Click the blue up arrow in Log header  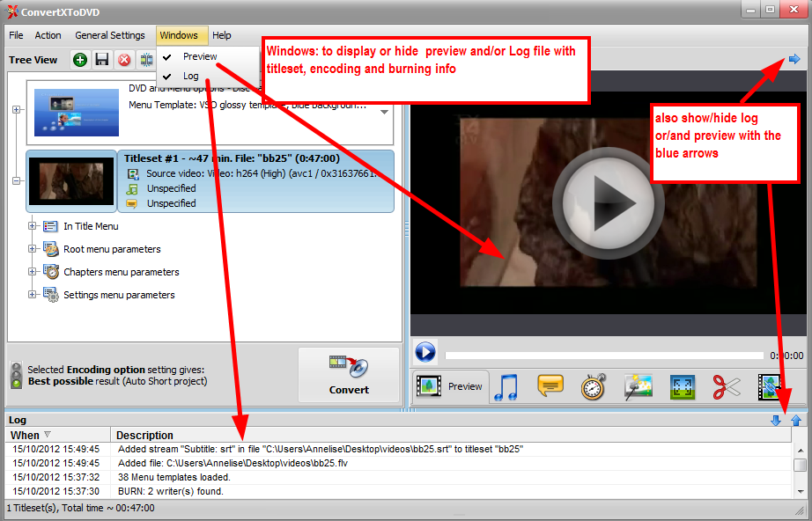(796, 420)
